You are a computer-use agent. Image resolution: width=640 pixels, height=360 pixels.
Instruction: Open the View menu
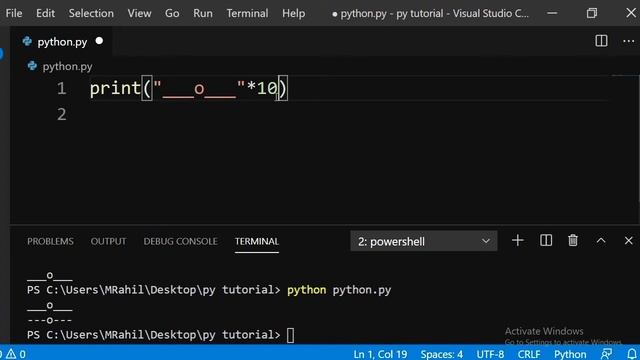pyautogui.click(x=139, y=13)
